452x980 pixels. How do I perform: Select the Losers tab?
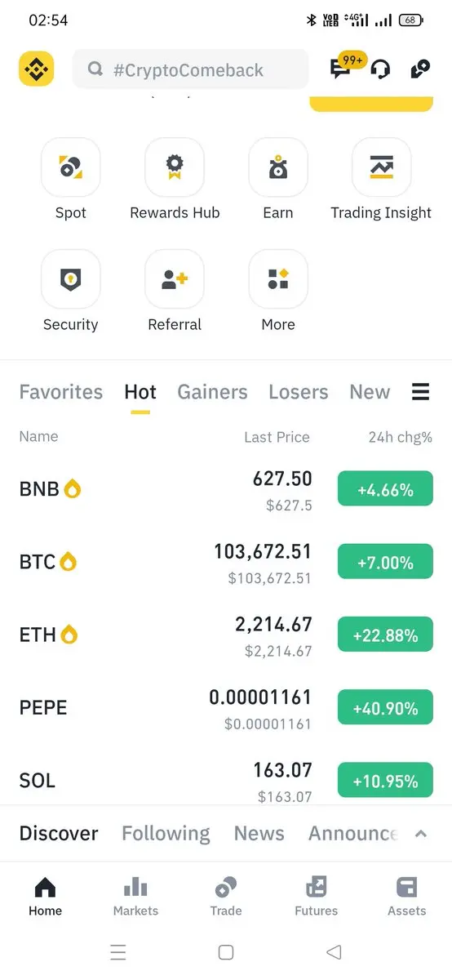point(299,392)
